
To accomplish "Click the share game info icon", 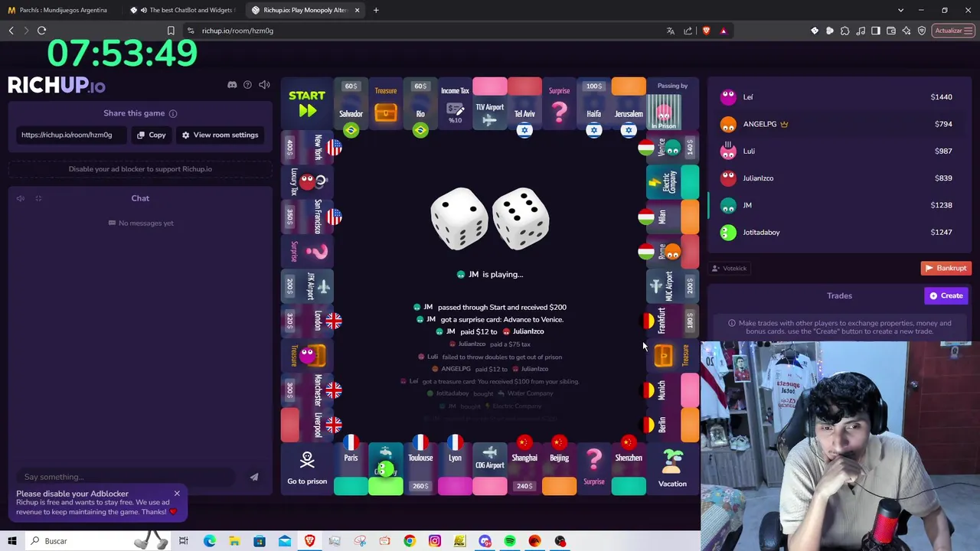I will click(x=173, y=113).
